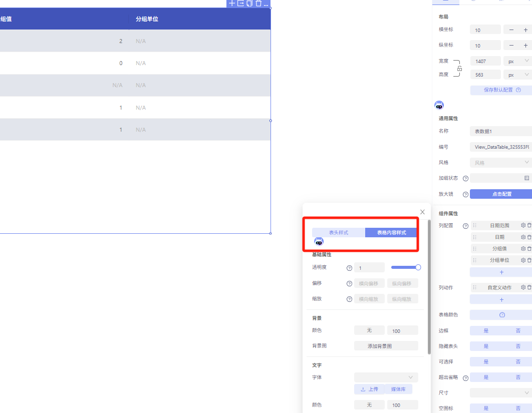Open the 字体 font dropdown
Viewport: 532px width, 413px height.
386,377
